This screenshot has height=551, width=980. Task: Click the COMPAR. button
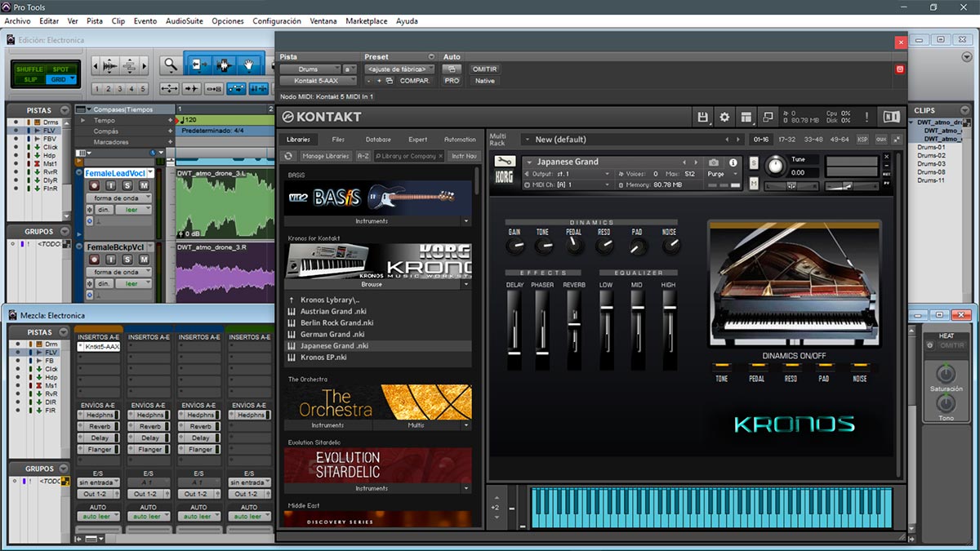pos(415,81)
